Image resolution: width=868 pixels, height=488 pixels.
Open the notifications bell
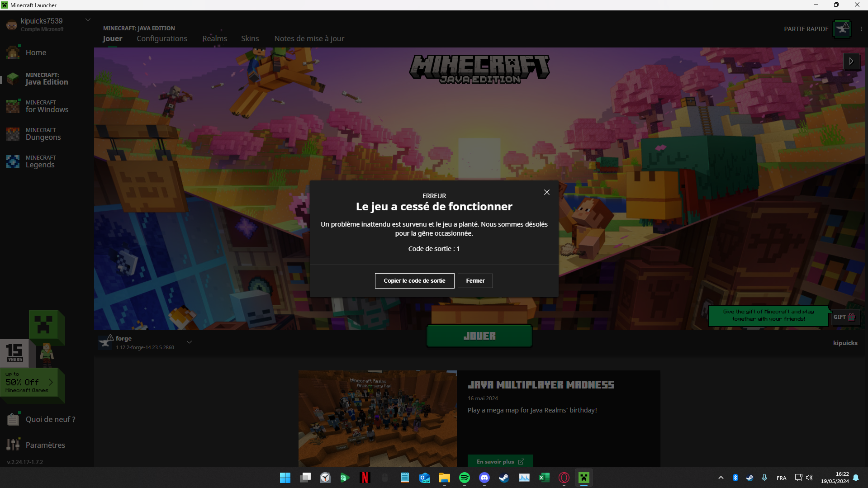pyautogui.click(x=856, y=478)
